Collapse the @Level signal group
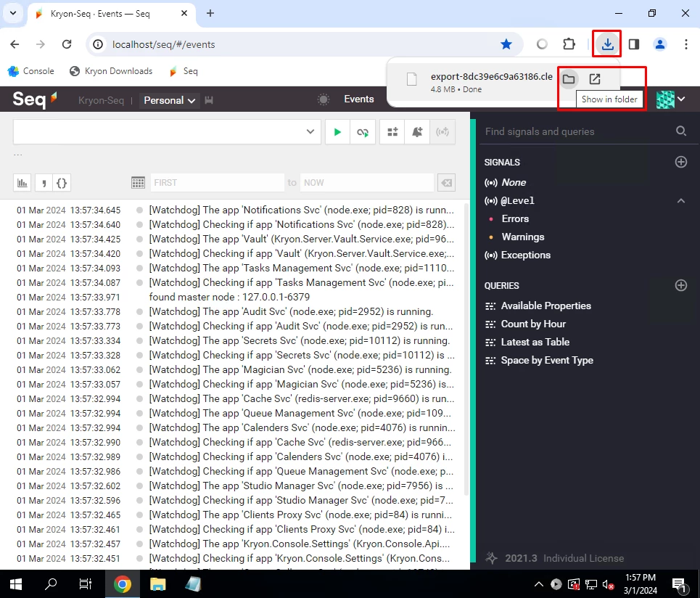The height and width of the screenshot is (598, 700). tap(681, 201)
